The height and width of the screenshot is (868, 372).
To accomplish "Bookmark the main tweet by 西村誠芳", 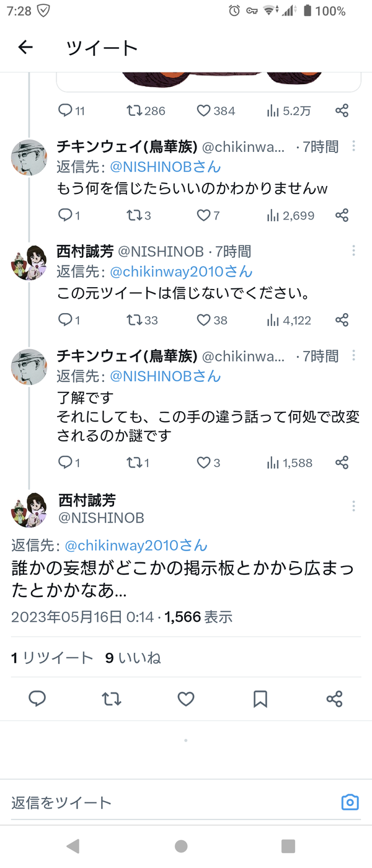I will coord(260,699).
